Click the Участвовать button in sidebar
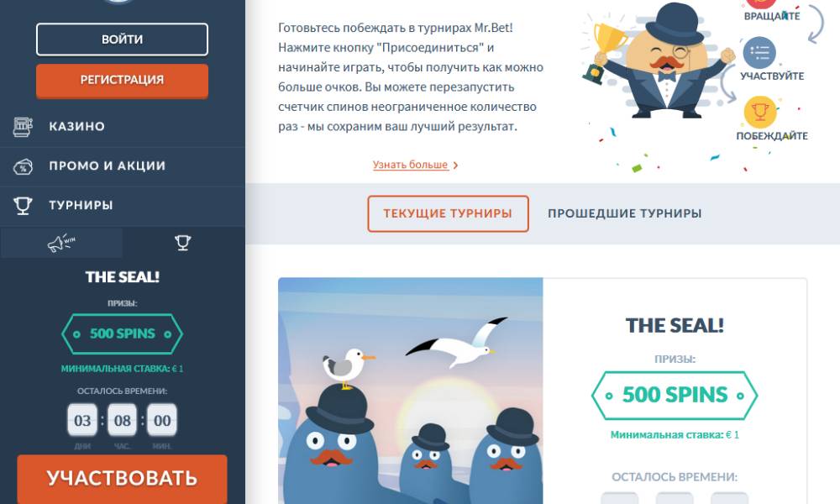The image size is (840, 504). coord(122,479)
